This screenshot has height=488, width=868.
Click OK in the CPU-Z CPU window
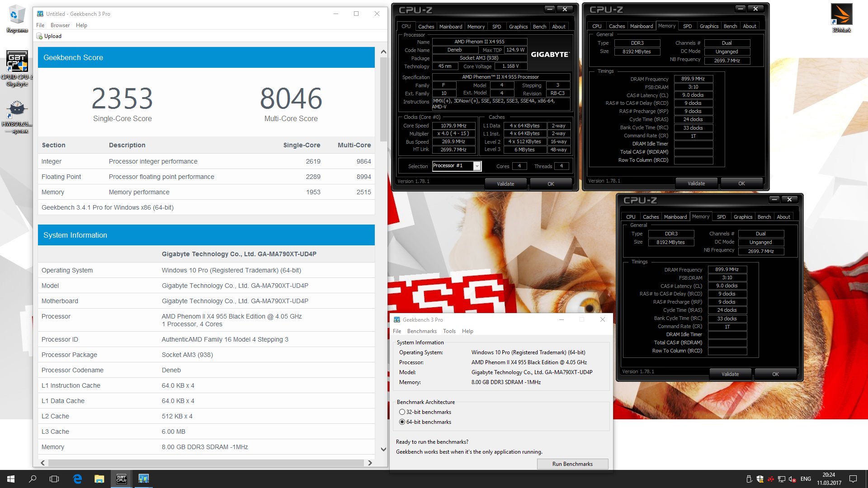click(551, 184)
